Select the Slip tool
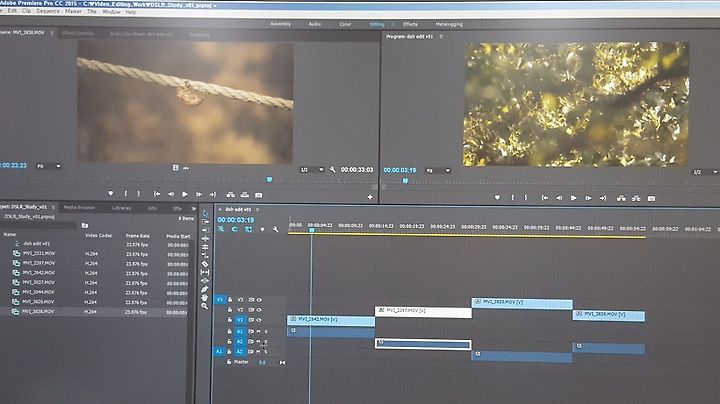 point(205,272)
